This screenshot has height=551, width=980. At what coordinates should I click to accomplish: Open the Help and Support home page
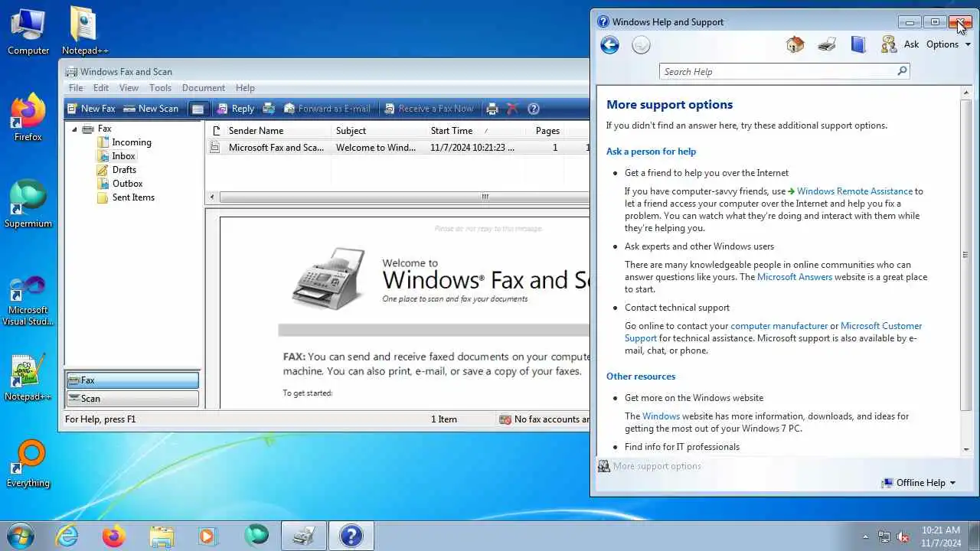(x=795, y=44)
